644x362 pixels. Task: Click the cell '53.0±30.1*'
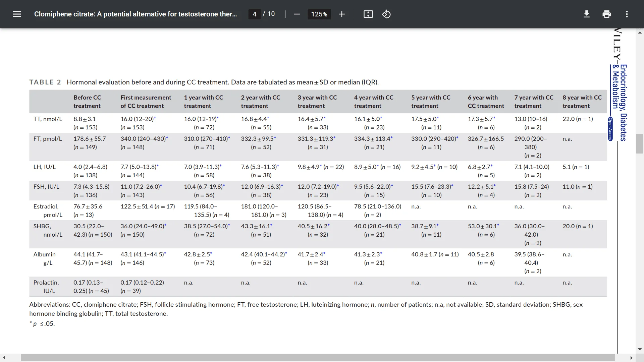click(x=483, y=226)
